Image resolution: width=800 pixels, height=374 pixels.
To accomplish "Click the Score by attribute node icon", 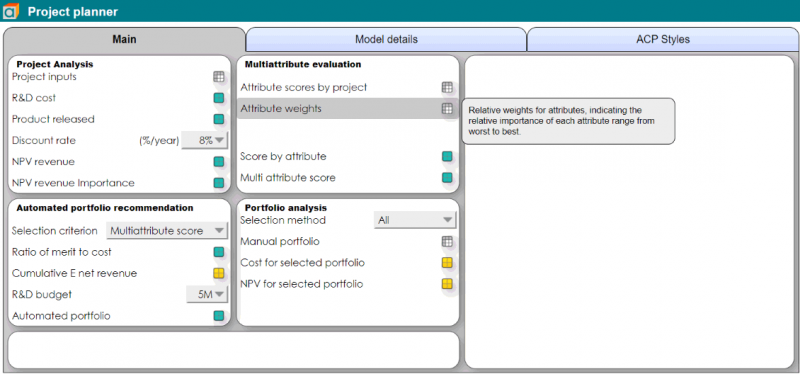I will pyautogui.click(x=447, y=157).
